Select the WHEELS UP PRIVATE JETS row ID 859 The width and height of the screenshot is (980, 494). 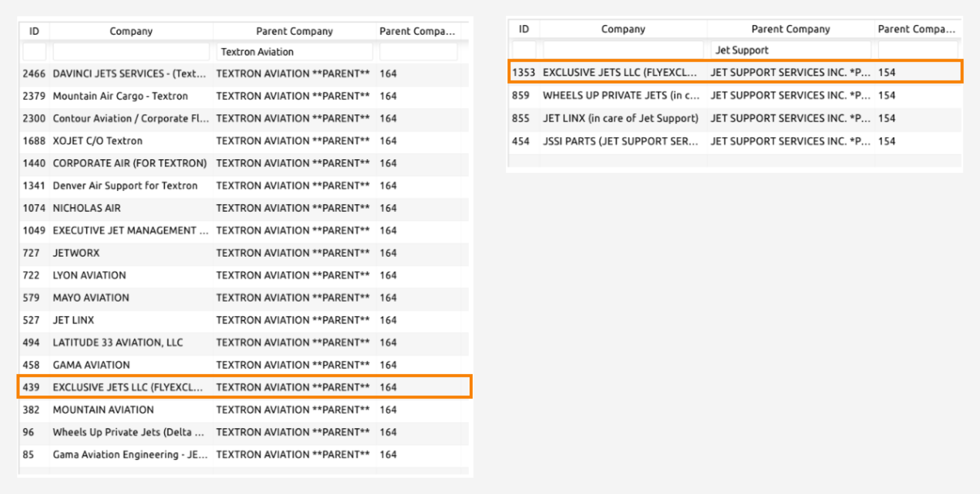pyautogui.click(x=735, y=95)
